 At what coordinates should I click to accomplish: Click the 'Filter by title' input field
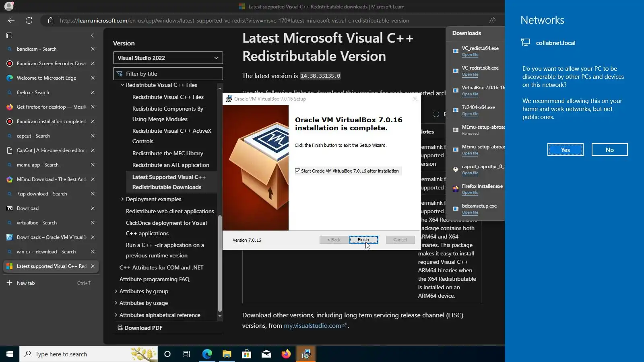[x=168, y=74]
